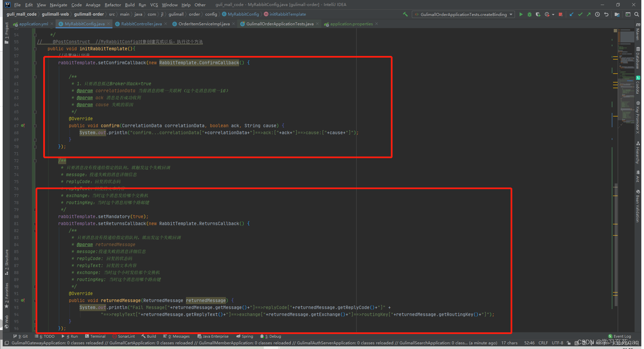Open the Structure tool window
The image size is (644, 349).
7,262
